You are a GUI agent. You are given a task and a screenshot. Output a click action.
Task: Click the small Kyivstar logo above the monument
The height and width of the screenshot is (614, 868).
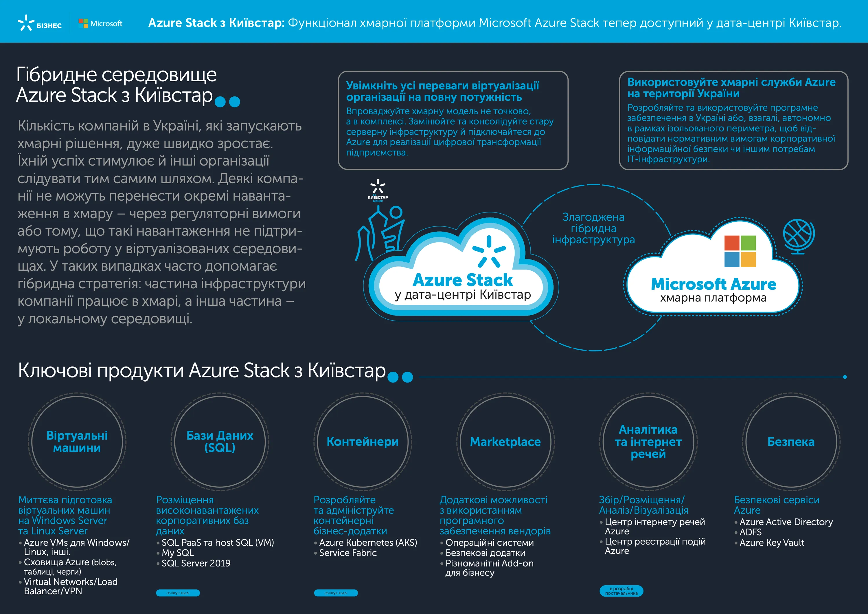378,190
